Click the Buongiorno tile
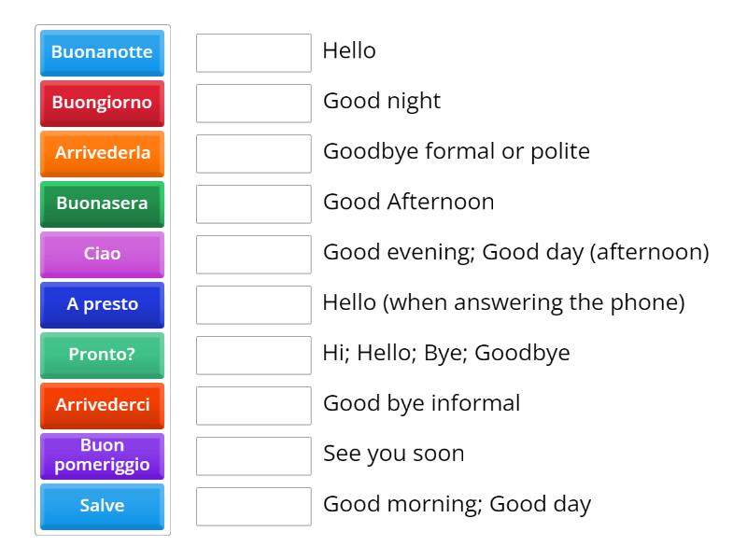 [x=102, y=104]
